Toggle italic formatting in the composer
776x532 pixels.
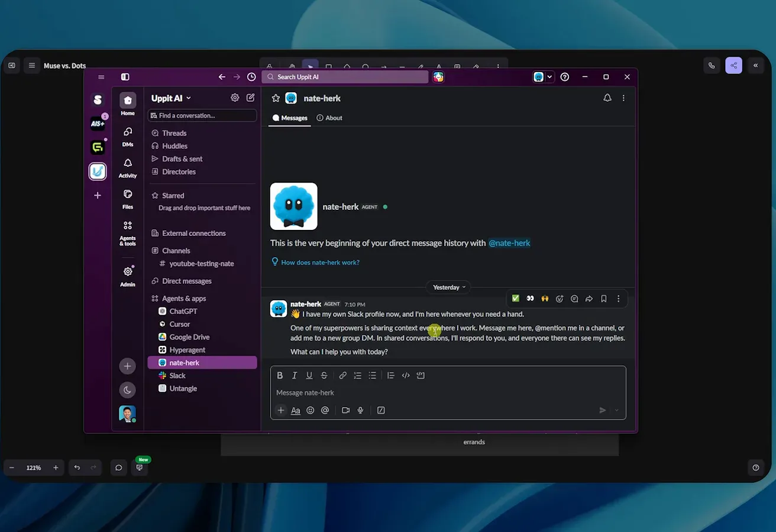coord(295,375)
